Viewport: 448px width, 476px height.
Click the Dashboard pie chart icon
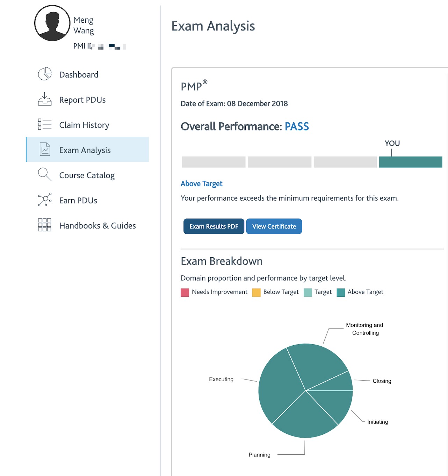tap(45, 74)
